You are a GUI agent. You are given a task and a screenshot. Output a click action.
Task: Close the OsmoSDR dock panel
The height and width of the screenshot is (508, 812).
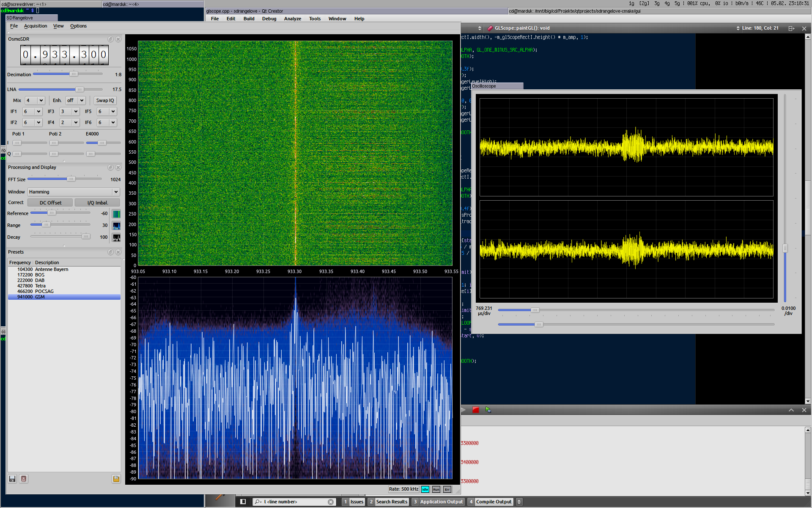(118, 39)
